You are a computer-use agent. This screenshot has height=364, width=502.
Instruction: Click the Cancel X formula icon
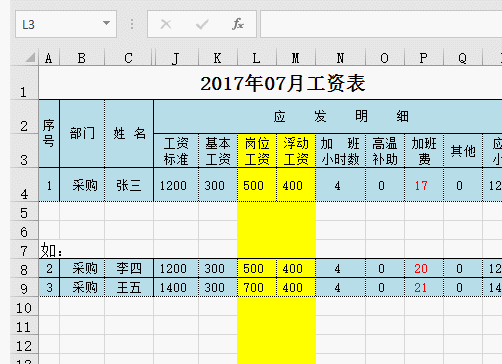(x=166, y=24)
